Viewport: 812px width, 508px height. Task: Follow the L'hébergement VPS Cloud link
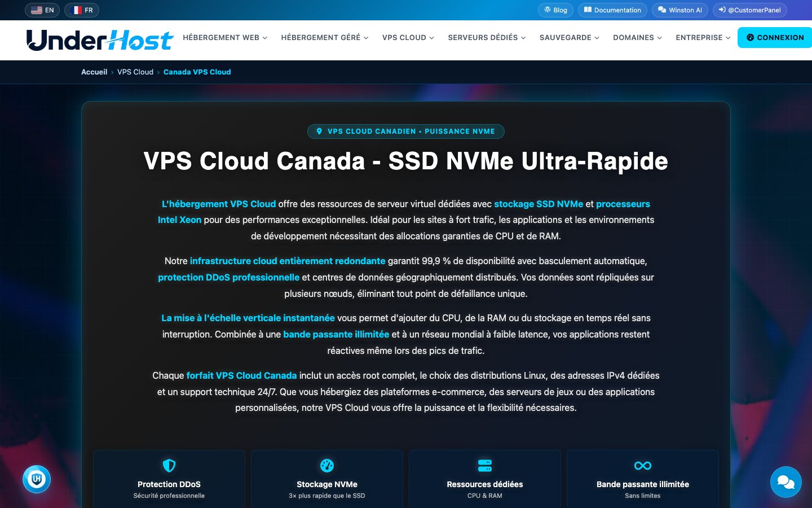tap(219, 204)
